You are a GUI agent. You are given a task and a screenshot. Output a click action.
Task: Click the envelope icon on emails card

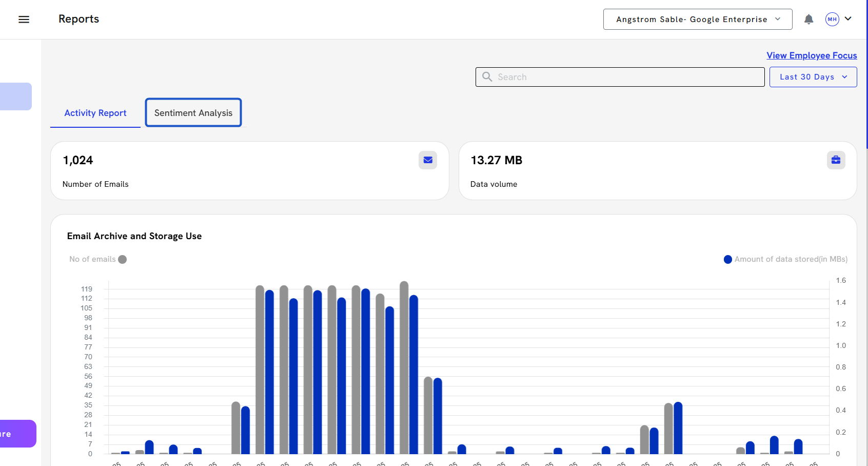click(427, 160)
